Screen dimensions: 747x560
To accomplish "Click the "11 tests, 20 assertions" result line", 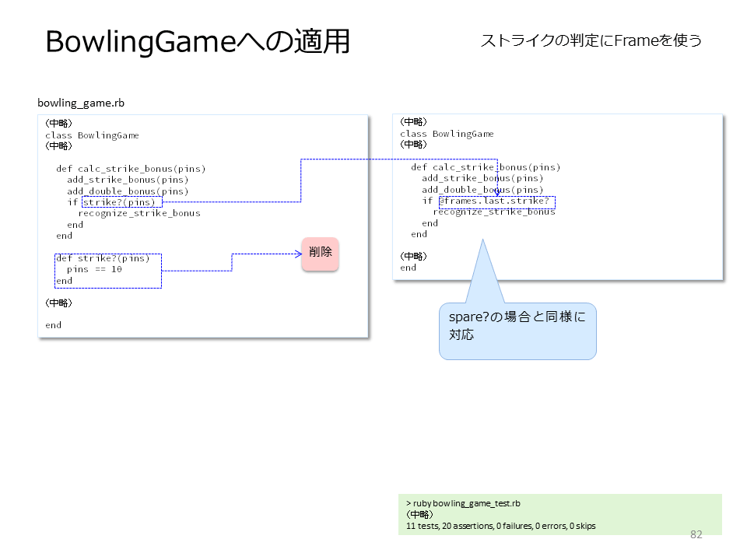I will [500, 526].
